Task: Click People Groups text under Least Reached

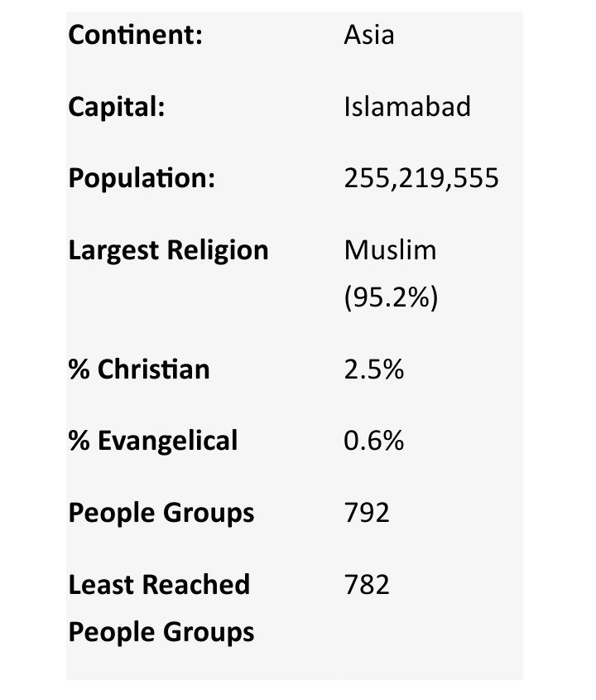Action: click(x=161, y=632)
